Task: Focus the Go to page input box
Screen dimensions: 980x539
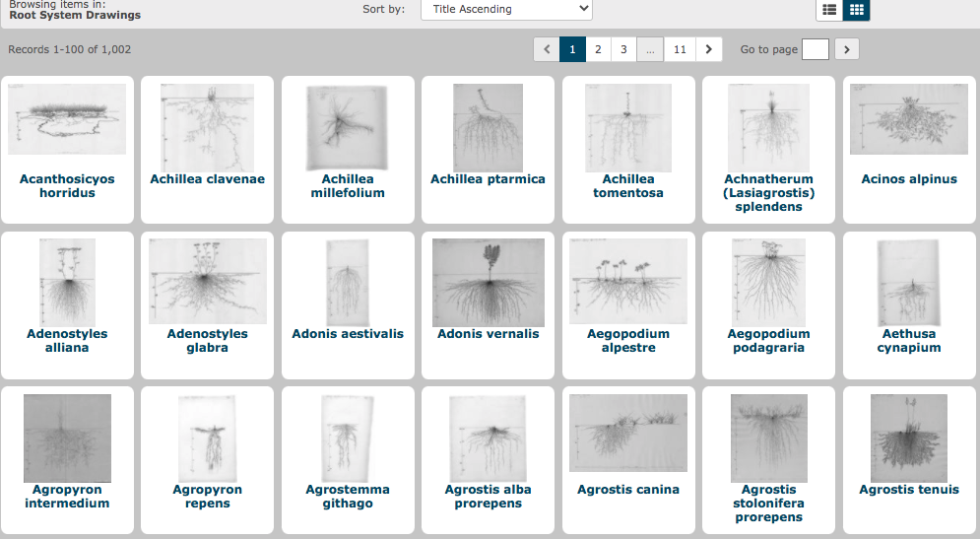Action: pos(815,49)
